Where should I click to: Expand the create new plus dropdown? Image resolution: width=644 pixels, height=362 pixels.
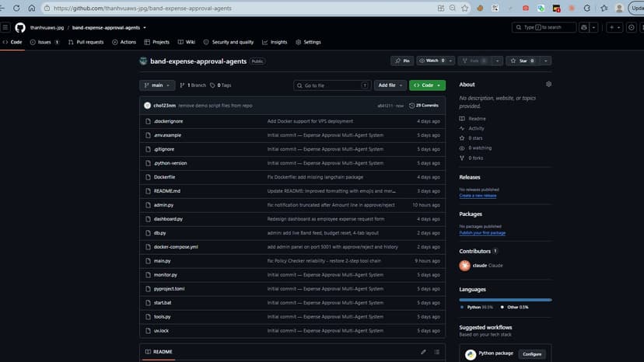pyautogui.click(x=614, y=27)
